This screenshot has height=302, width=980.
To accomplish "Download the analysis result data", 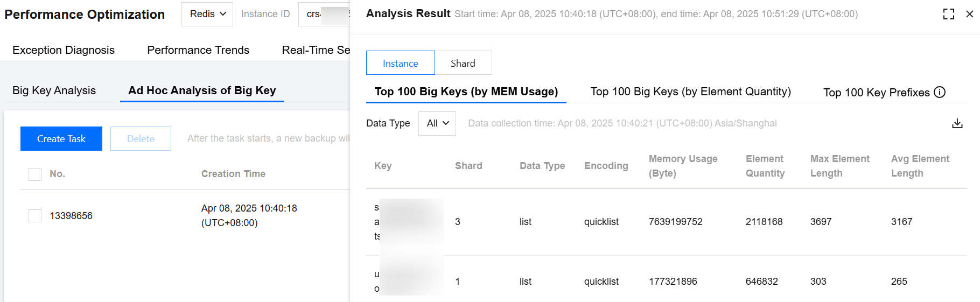I will (x=957, y=123).
